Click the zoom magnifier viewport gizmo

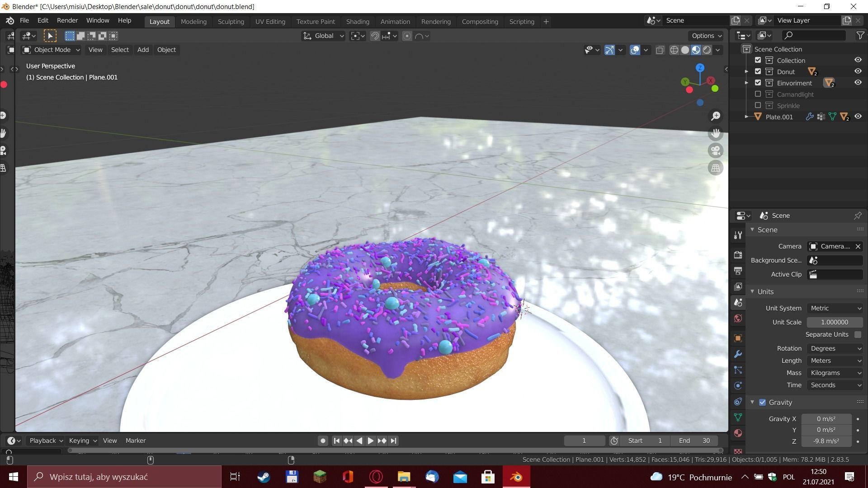715,116
